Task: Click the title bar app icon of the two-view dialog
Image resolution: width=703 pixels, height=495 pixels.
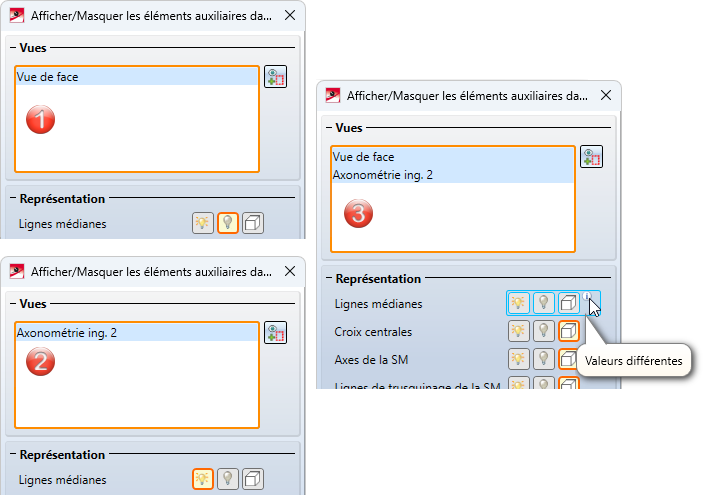Action: coord(333,96)
